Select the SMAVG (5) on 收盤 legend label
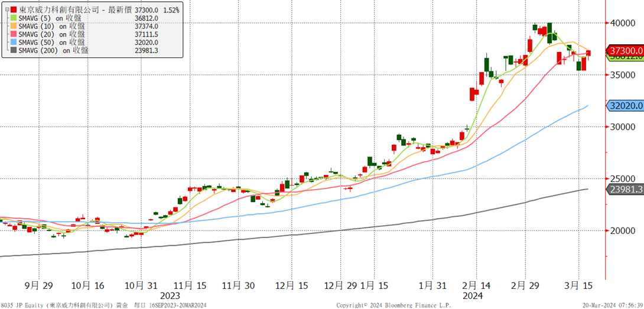 [51, 18]
